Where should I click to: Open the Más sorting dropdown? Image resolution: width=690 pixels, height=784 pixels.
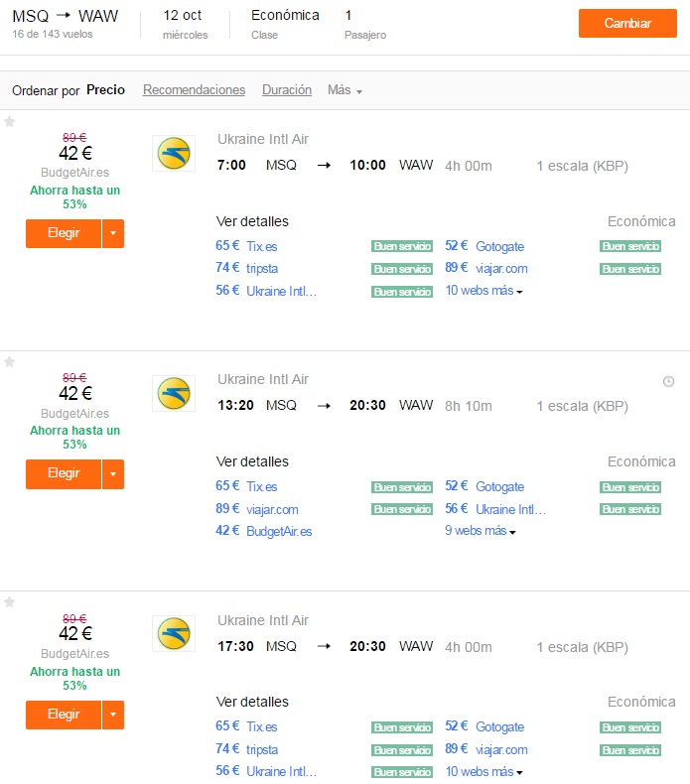point(345,90)
